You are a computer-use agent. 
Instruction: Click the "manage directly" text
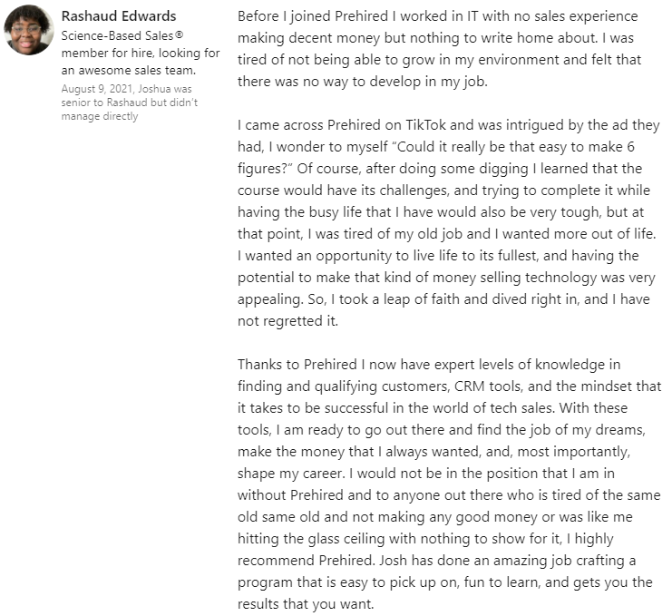(x=100, y=116)
